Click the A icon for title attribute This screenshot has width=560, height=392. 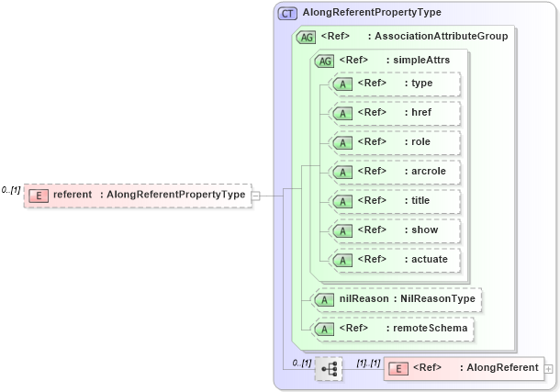point(342,202)
